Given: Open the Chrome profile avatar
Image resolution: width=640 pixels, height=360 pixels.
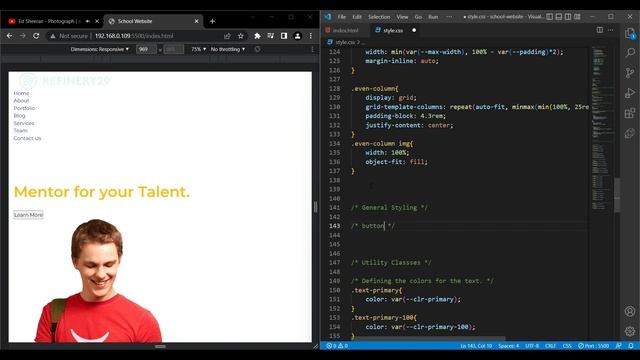Looking at the screenshot, I should [298, 36].
